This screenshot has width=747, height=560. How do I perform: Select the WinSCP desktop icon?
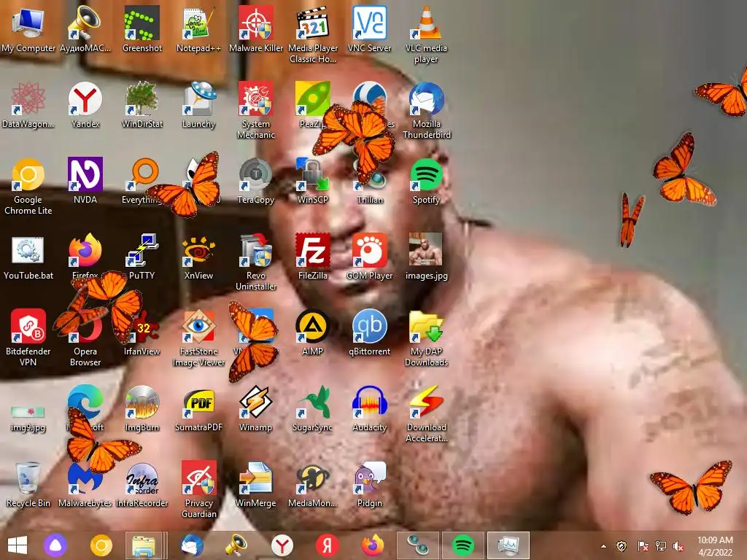point(313,181)
